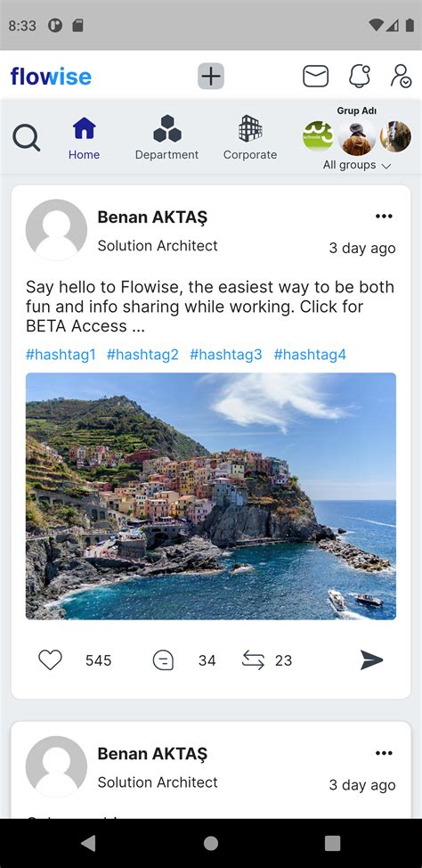Tap Android back navigation button
422x868 pixels.
[x=88, y=843]
